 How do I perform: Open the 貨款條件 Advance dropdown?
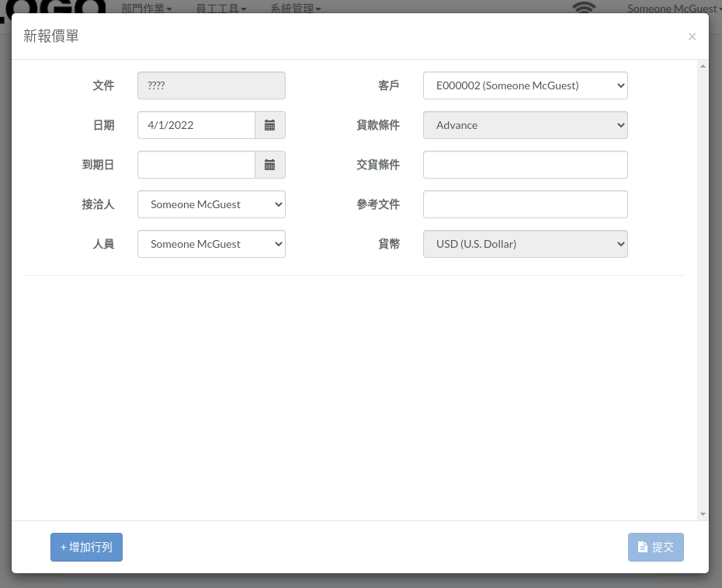[526, 125]
